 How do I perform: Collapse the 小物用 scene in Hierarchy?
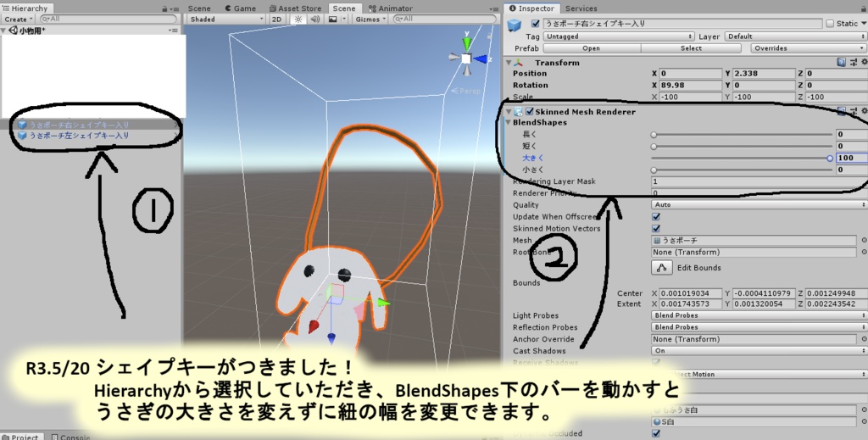click(x=4, y=31)
